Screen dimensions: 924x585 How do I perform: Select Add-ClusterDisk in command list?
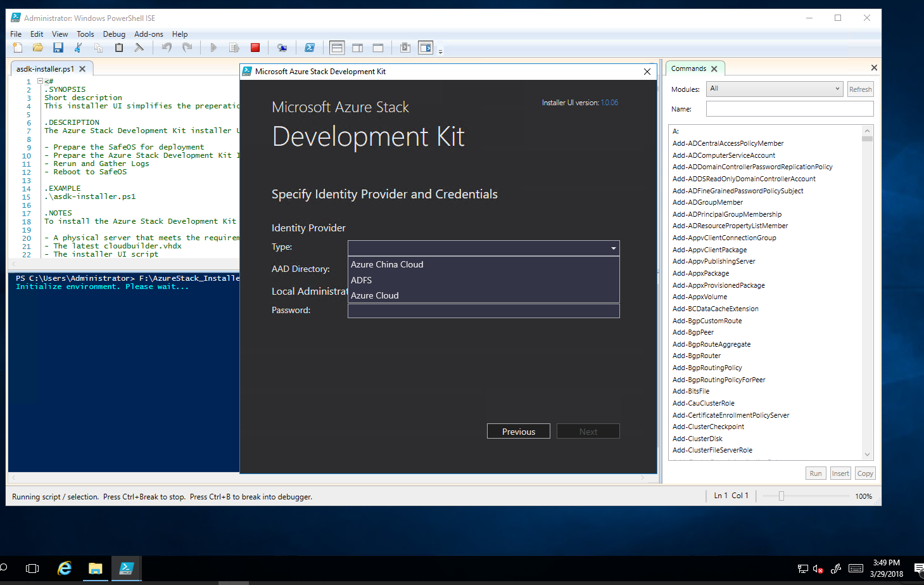point(697,439)
